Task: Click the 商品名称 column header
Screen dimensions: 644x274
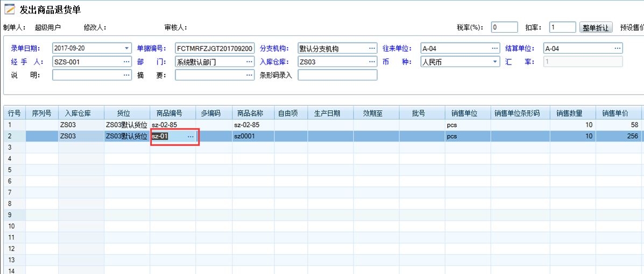Action: (x=253, y=113)
